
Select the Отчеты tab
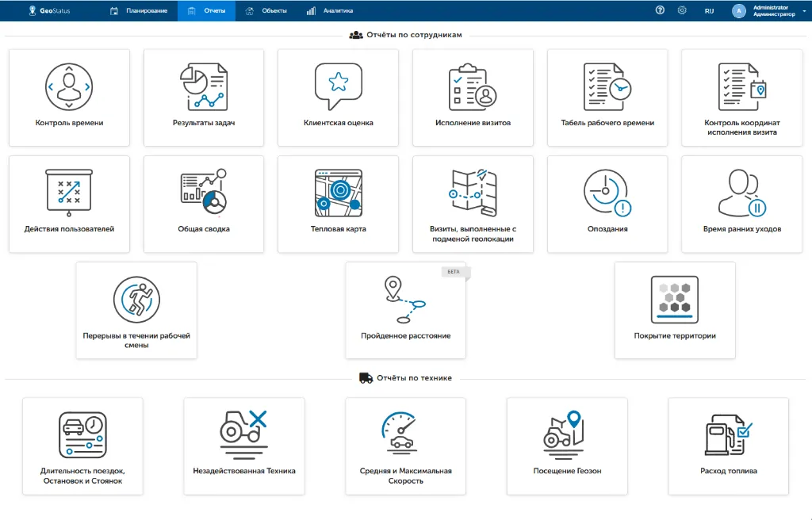[x=207, y=10]
